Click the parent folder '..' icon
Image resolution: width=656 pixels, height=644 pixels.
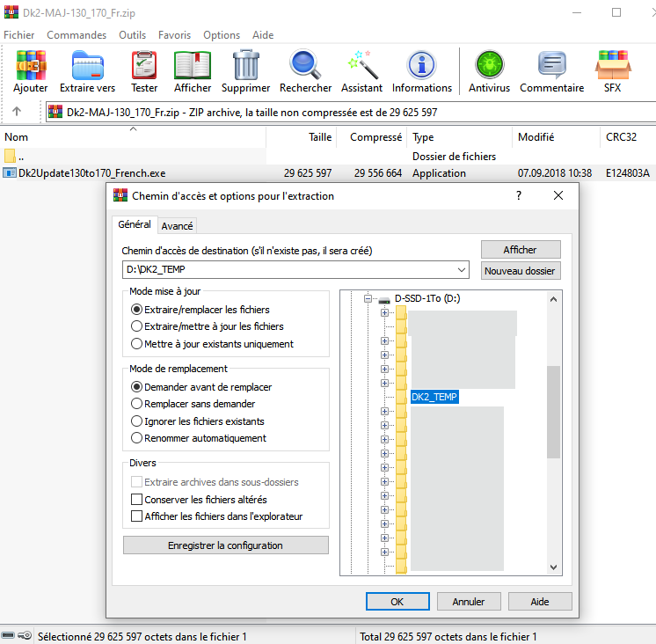click(10, 156)
